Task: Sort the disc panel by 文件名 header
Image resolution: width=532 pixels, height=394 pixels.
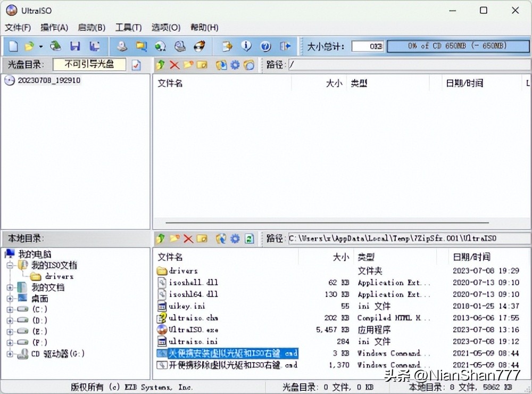Action: click(x=170, y=83)
